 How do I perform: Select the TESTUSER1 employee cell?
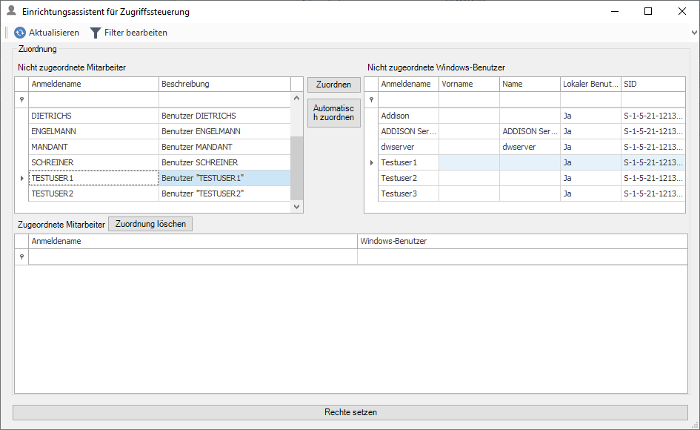point(94,178)
